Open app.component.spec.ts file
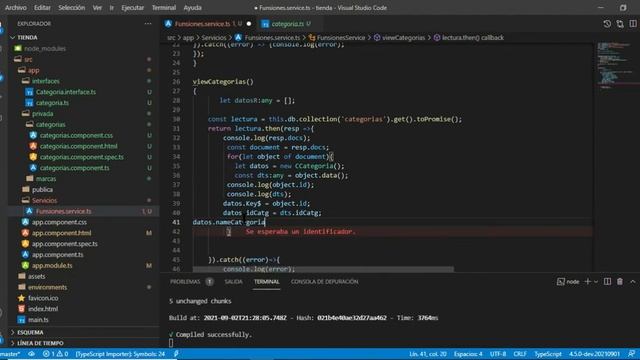 (x=64, y=244)
